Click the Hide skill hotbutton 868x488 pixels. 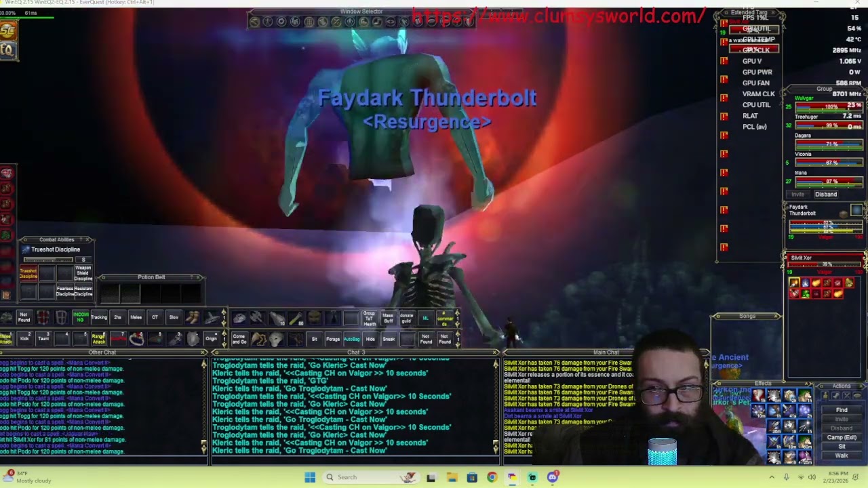click(x=370, y=339)
